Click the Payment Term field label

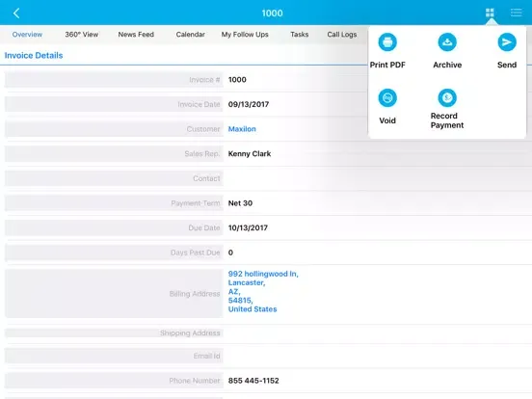click(x=196, y=203)
